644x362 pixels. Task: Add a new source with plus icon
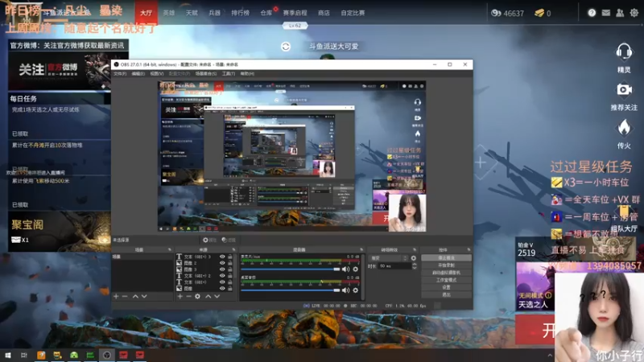coord(180,296)
